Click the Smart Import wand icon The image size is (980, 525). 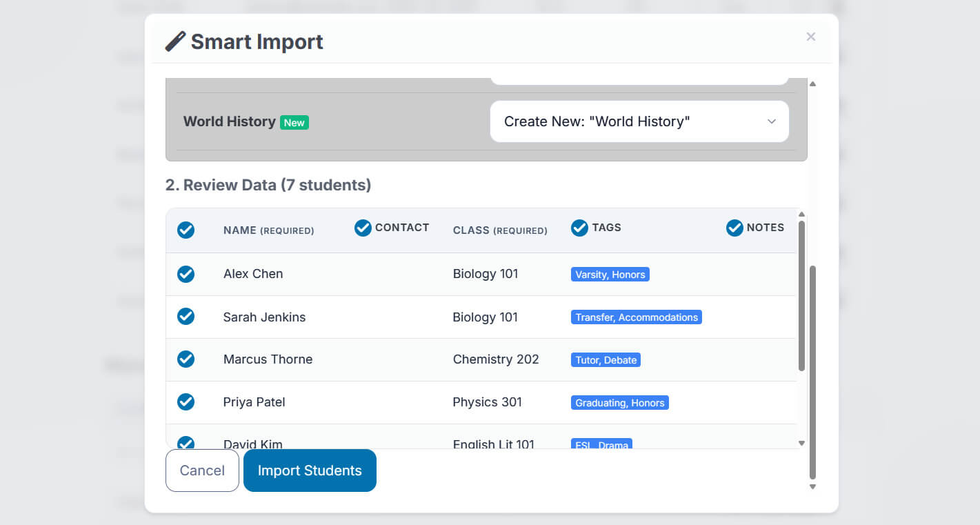(x=175, y=41)
